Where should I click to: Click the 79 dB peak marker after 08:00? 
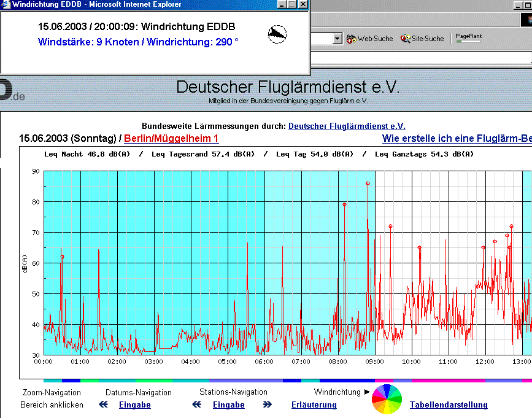point(344,204)
